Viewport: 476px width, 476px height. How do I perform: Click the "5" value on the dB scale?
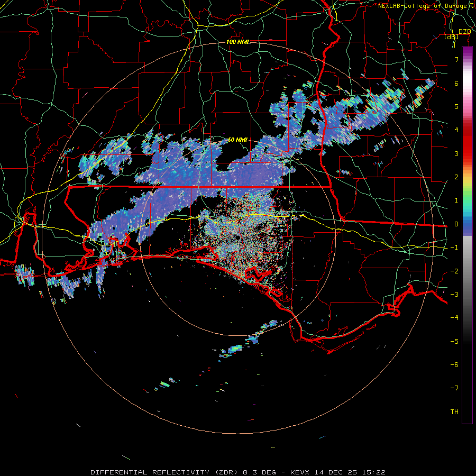tap(456, 106)
